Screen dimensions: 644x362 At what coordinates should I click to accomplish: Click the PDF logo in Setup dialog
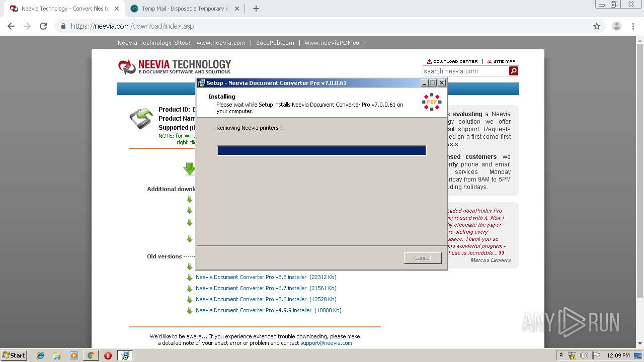click(432, 102)
